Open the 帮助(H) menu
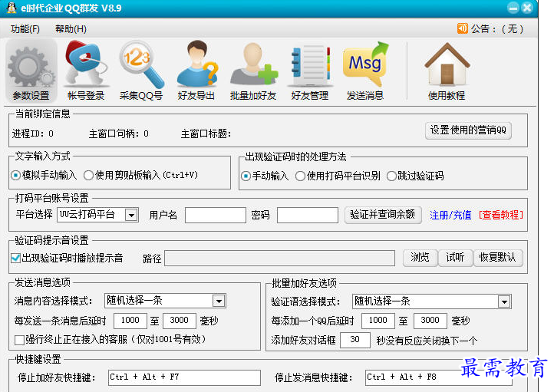Screen dimensions: 554x392 pyautogui.click(x=71, y=29)
